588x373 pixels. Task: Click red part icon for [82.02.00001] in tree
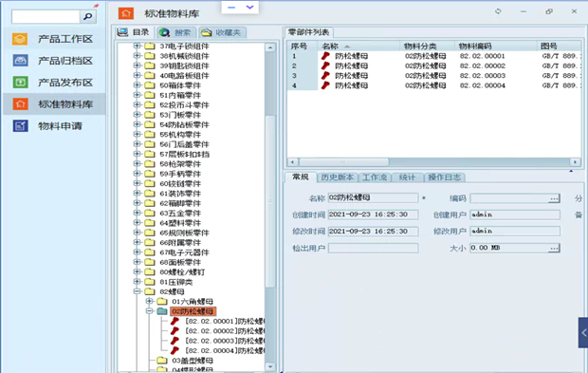(x=175, y=321)
